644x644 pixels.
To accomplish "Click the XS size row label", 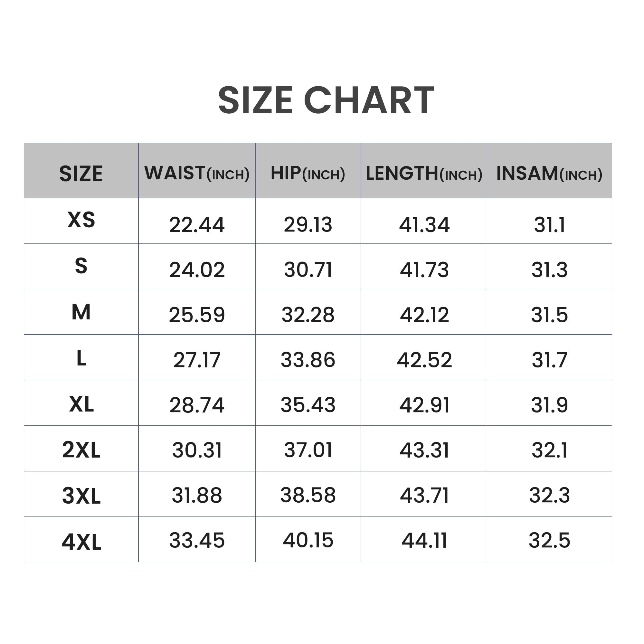I will click(x=81, y=220).
